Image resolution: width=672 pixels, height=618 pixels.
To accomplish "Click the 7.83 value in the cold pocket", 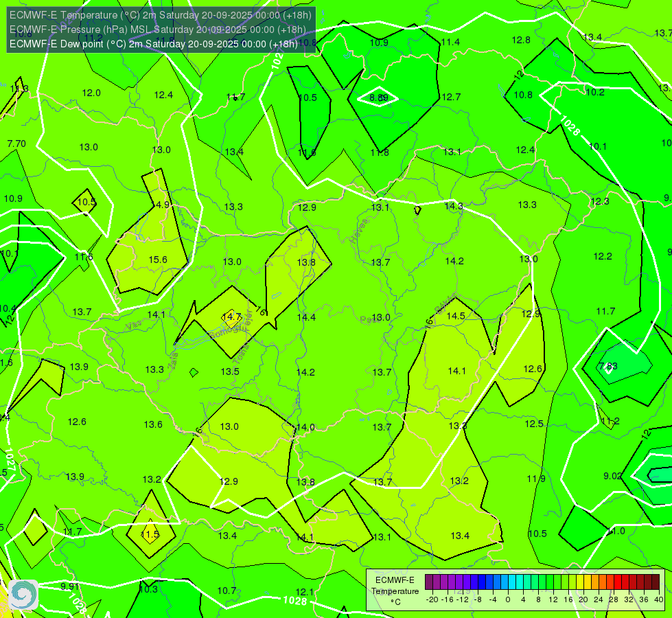I will point(608,366).
